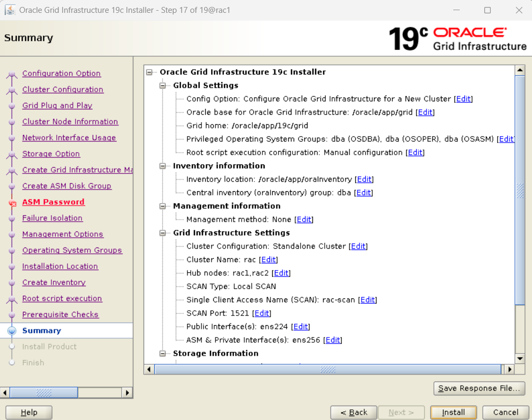Image resolution: width=532 pixels, height=420 pixels.
Task: Jump to the Cluster Node Information step
Action: click(70, 122)
